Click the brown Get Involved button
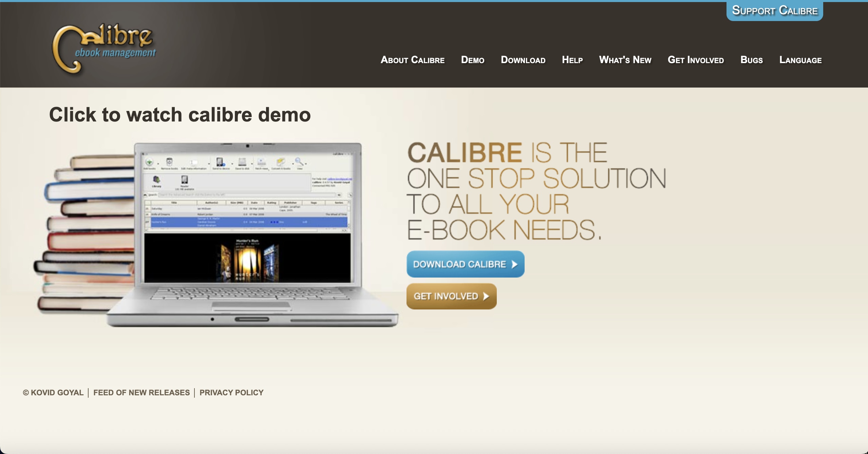Image resolution: width=868 pixels, height=454 pixels. (451, 296)
